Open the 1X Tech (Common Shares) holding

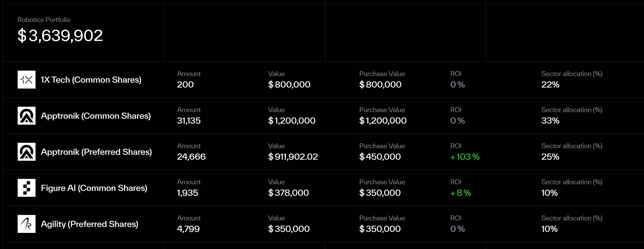(x=91, y=80)
